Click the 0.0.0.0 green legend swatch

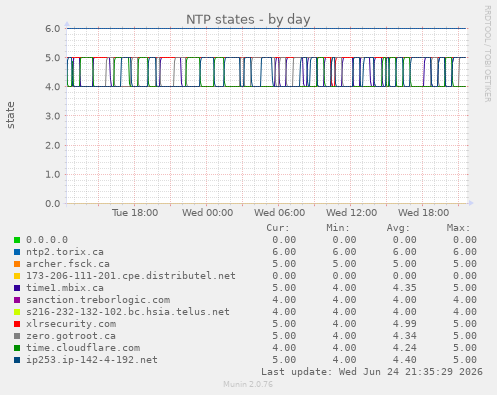[17, 240]
